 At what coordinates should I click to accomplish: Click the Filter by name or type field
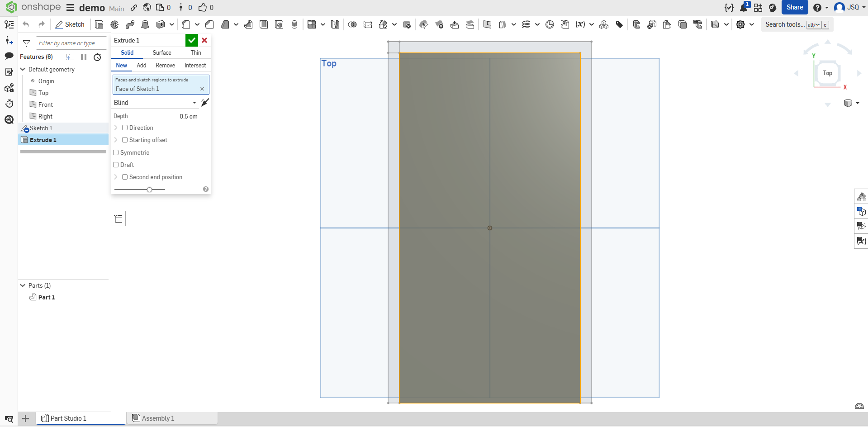(71, 43)
